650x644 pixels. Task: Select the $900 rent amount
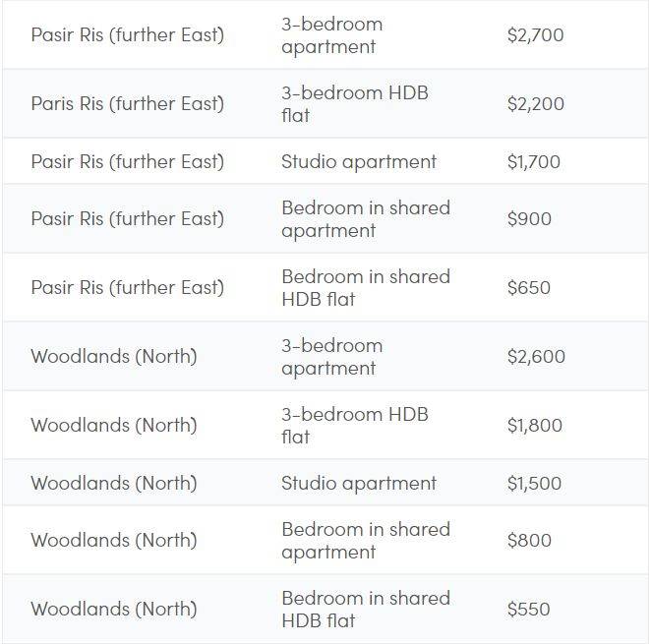(x=529, y=219)
